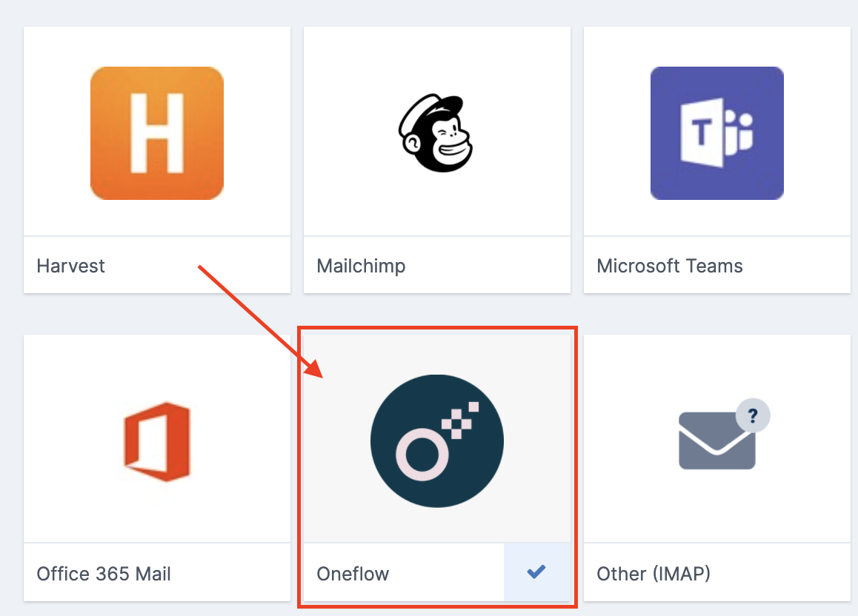The image size is (858, 616).
Task: Select the Mailchimp label text
Action: [361, 267]
